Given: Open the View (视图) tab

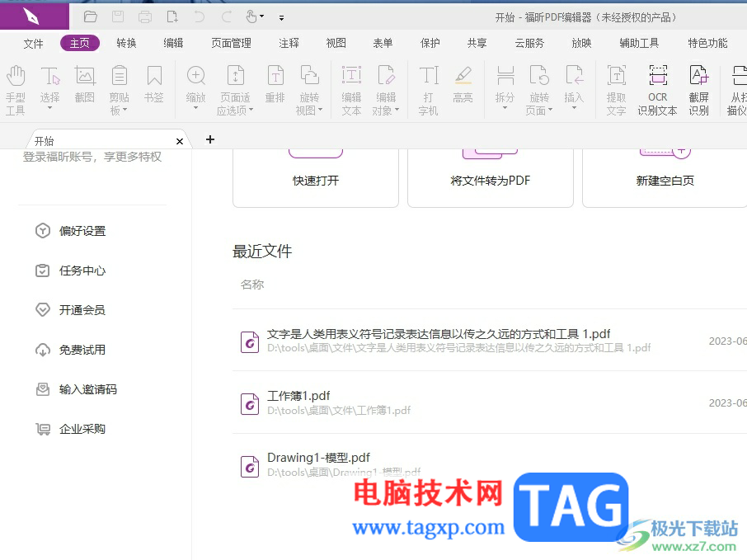Looking at the screenshot, I should (x=336, y=44).
